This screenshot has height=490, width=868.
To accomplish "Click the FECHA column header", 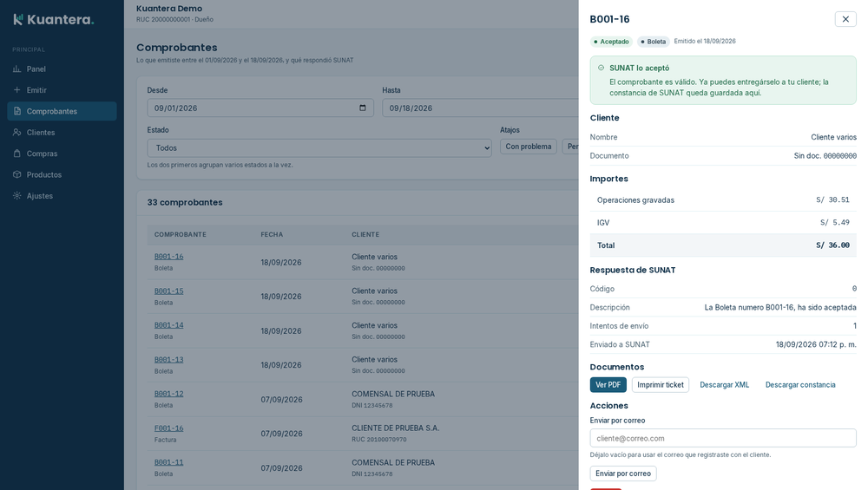I will [x=272, y=234].
